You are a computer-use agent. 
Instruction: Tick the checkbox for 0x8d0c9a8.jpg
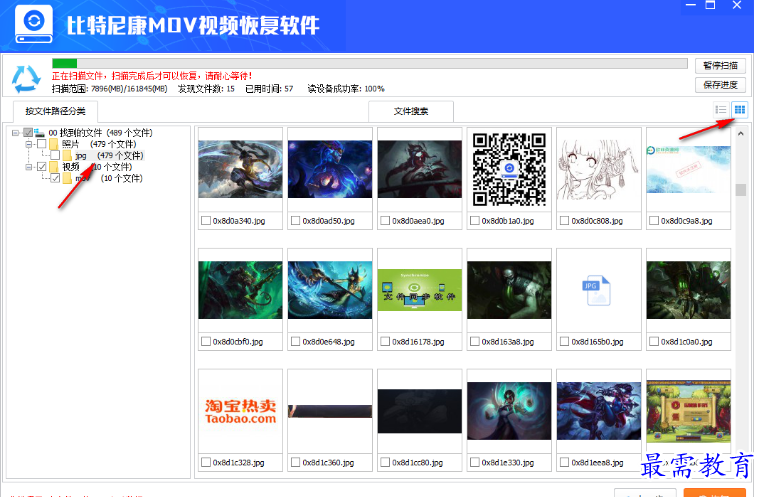(x=654, y=221)
